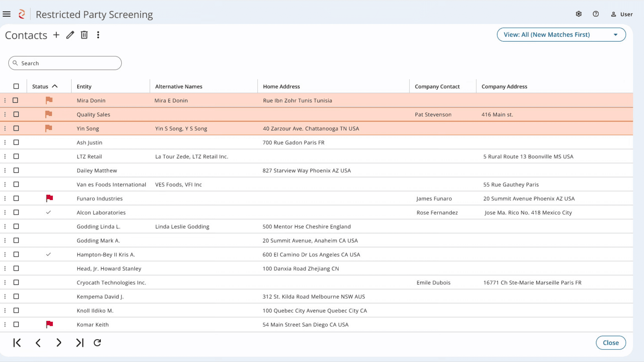Expand the View: All (New Matches First) dropdown
The width and height of the screenshot is (644, 362).
(561, 35)
